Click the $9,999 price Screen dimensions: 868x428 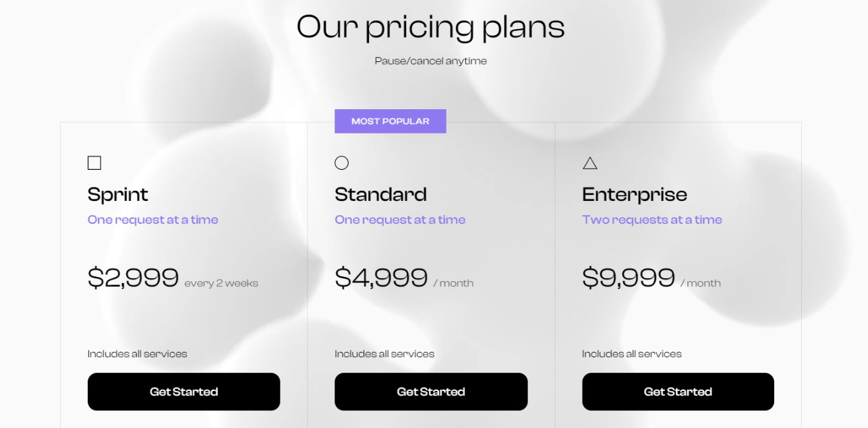coord(628,277)
